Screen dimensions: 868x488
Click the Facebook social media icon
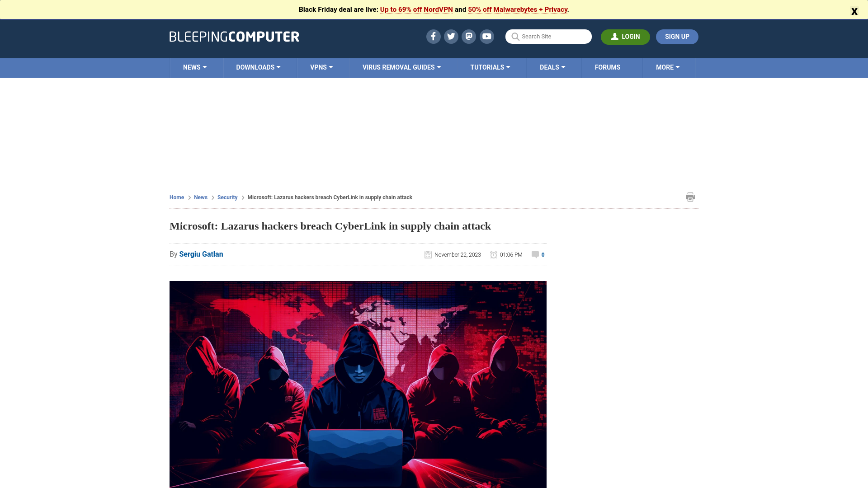[434, 36]
